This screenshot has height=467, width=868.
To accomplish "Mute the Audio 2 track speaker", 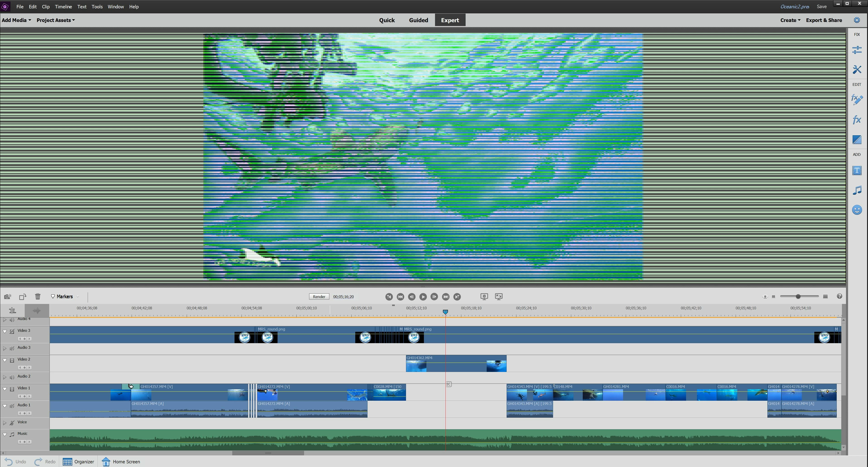I will [12, 377].
